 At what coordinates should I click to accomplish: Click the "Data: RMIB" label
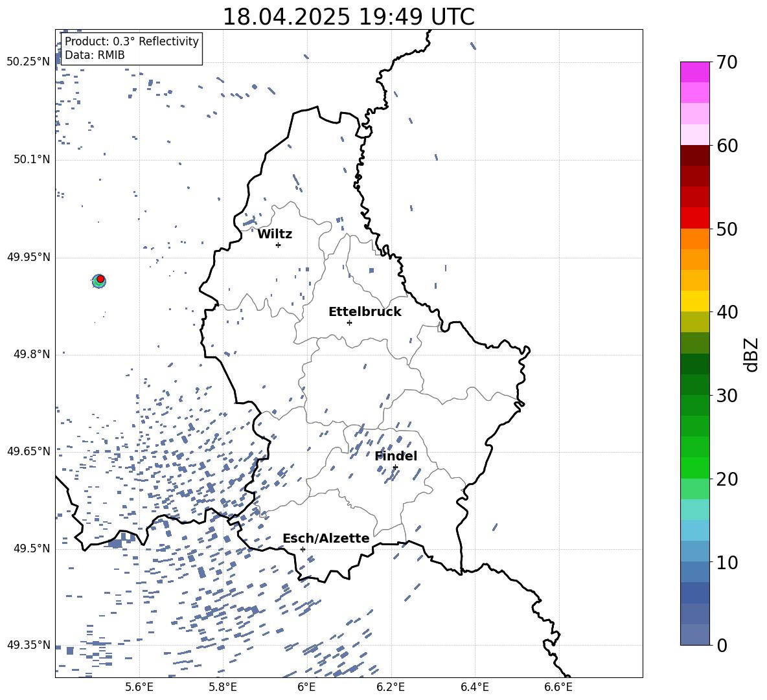95,55
